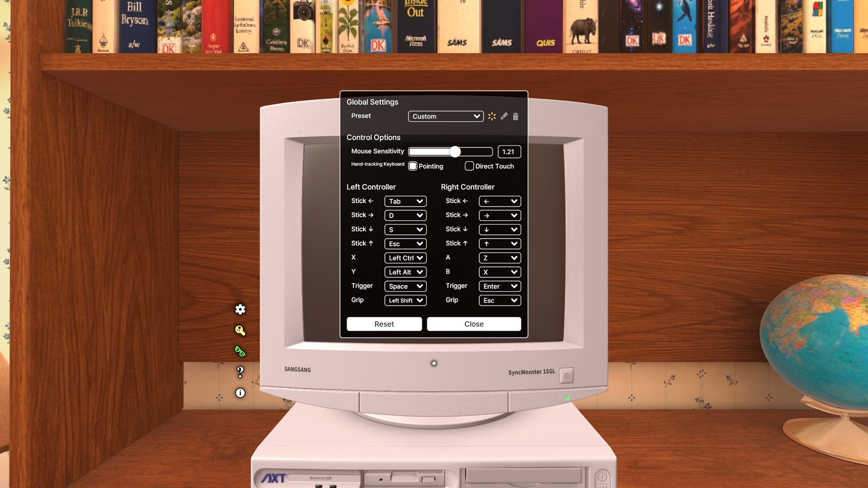868x488 pixels.
Task: Open left Stick → dropdown set to D
Action: (405, 215)
